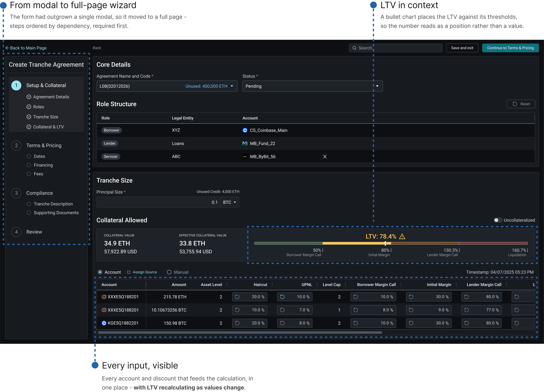Reset Borrower Margin Call for 150.98 BTC row
This screenshot has height=392, width=544.
pos(356,323)
